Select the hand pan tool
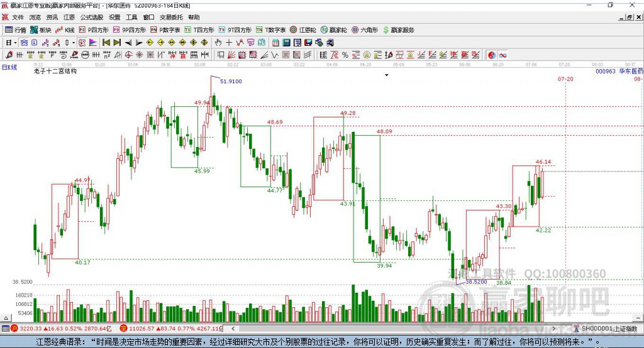 point(218,43)
